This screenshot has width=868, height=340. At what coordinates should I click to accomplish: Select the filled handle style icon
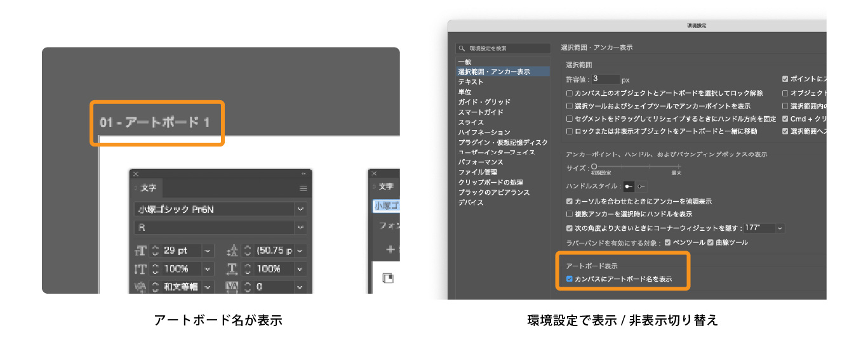(x=629, y=186)
